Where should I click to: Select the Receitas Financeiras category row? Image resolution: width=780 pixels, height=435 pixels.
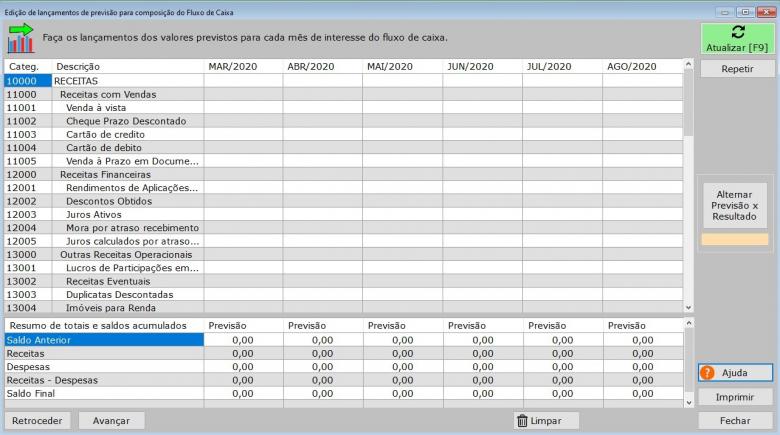pyautogui.click(x=100, y=174)
